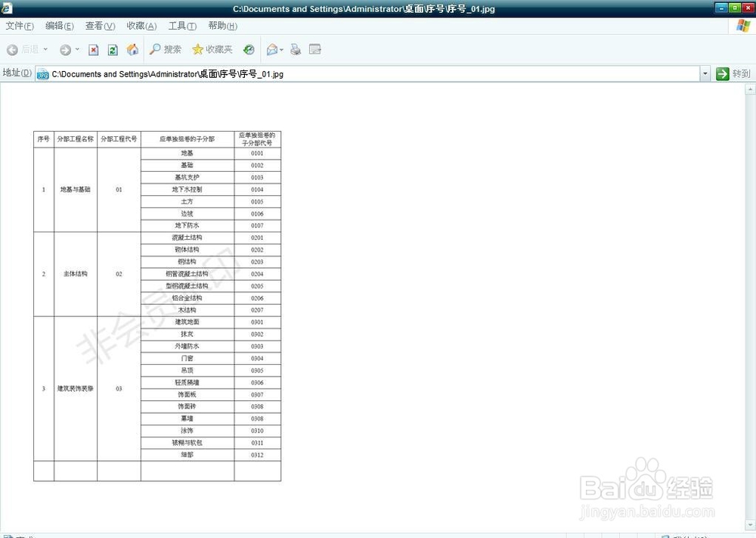Image resolution: width=756 pixels, height=538 pixels.
Task: Open the 收藏(A) menu
Action: click(x=142, y=26)
